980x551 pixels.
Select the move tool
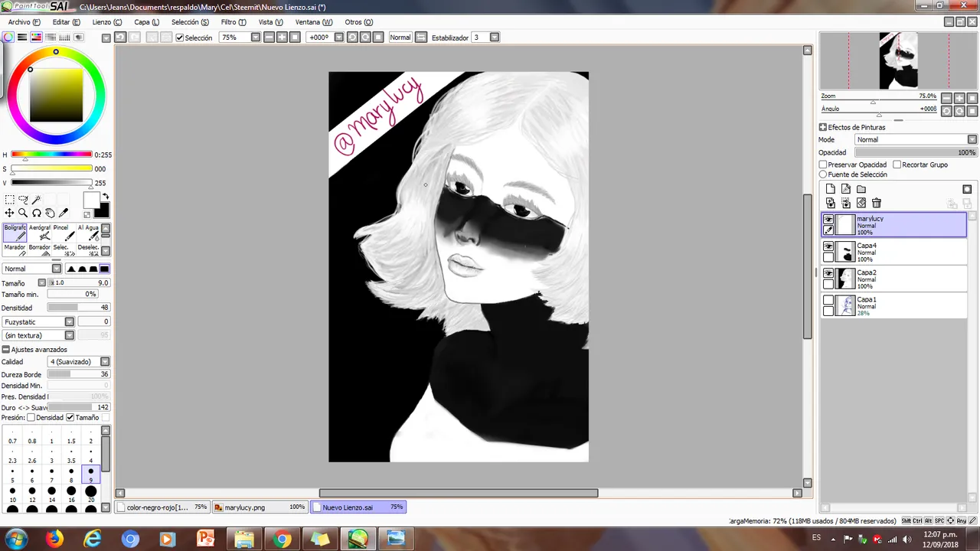click(10, 213)
